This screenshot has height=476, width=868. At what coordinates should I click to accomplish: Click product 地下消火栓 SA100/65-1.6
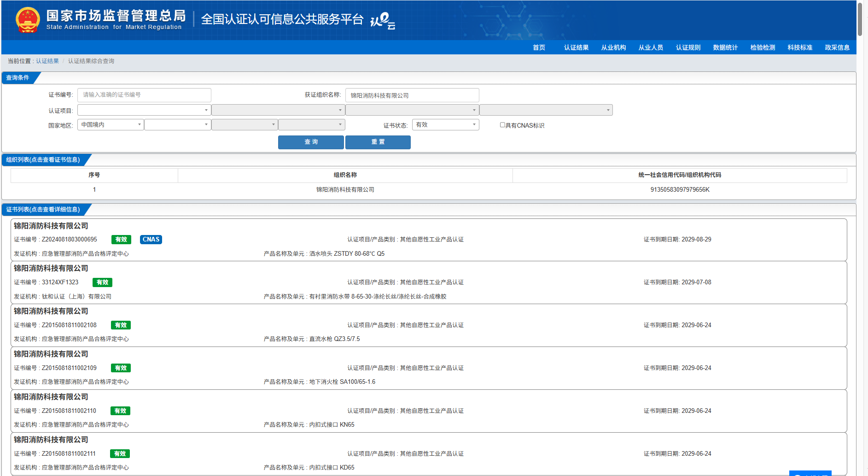(x=342, y=382)
